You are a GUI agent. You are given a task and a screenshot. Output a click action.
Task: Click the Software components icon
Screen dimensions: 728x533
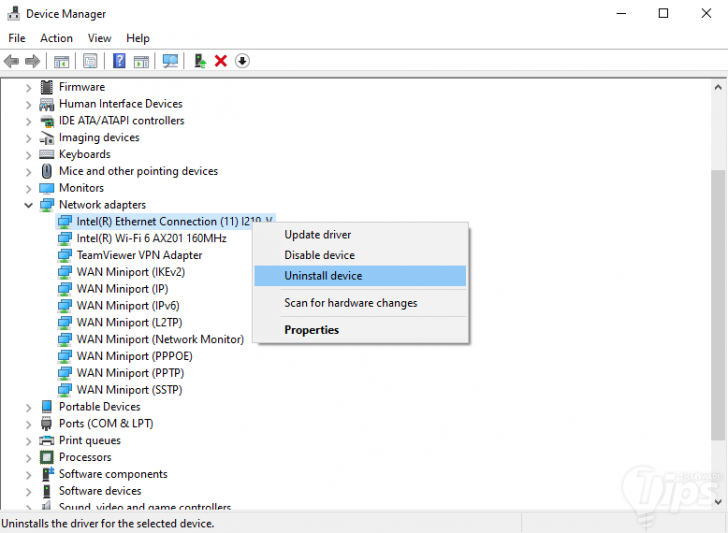tap(47, 474)
